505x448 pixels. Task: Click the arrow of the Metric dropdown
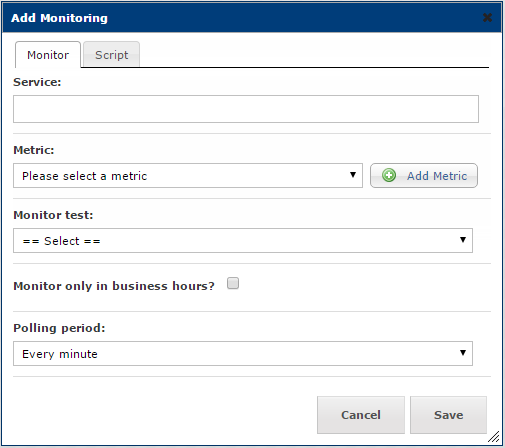tap(353, 175)
